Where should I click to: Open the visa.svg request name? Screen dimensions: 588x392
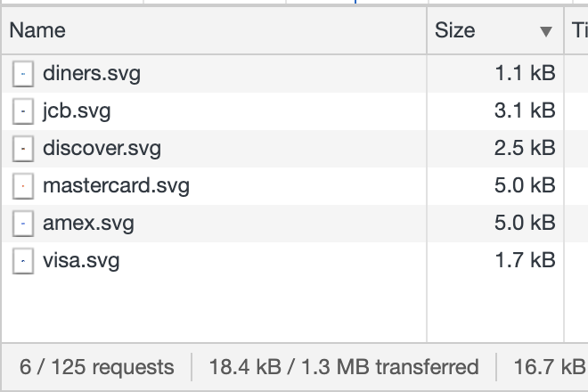point(81,261)
